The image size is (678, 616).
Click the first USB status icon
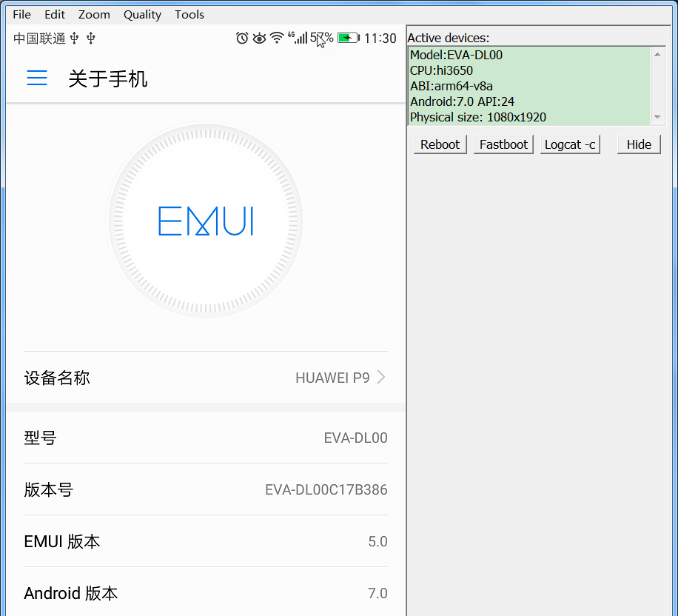point(74,38)
